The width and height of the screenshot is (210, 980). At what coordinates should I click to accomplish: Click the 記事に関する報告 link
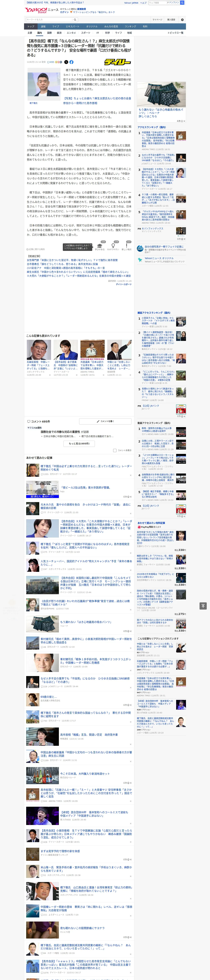click(x=36, y=249)
